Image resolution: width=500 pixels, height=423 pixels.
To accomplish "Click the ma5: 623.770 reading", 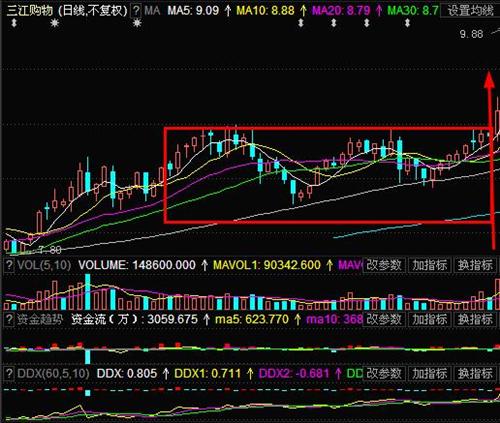I will coord(252,319).
